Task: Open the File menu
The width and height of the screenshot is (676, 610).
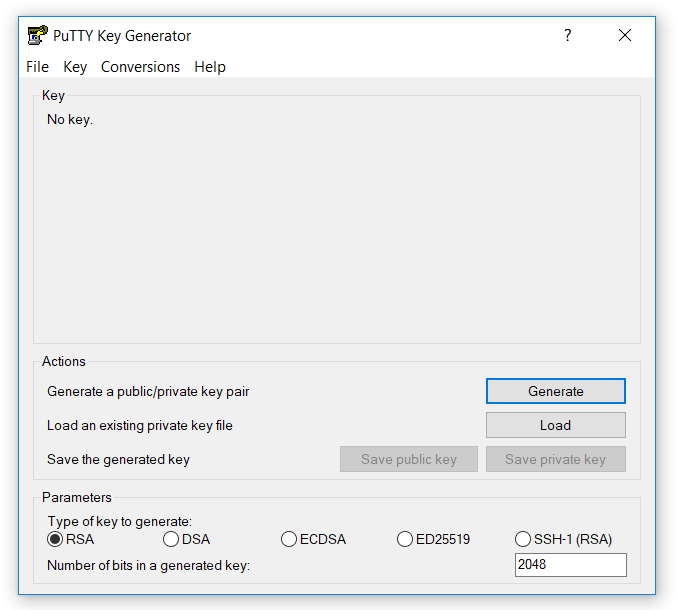Action: pos(38,67)
